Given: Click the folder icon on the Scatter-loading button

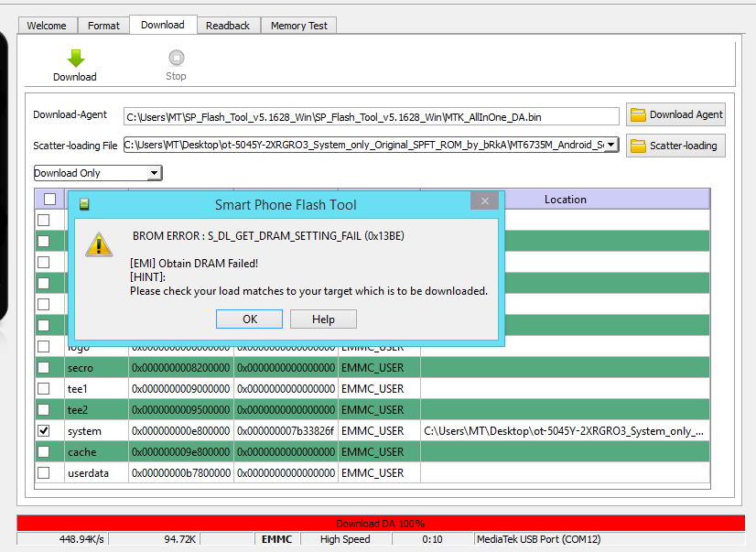Looking at the screenshot, I should (x=638, y=146).
